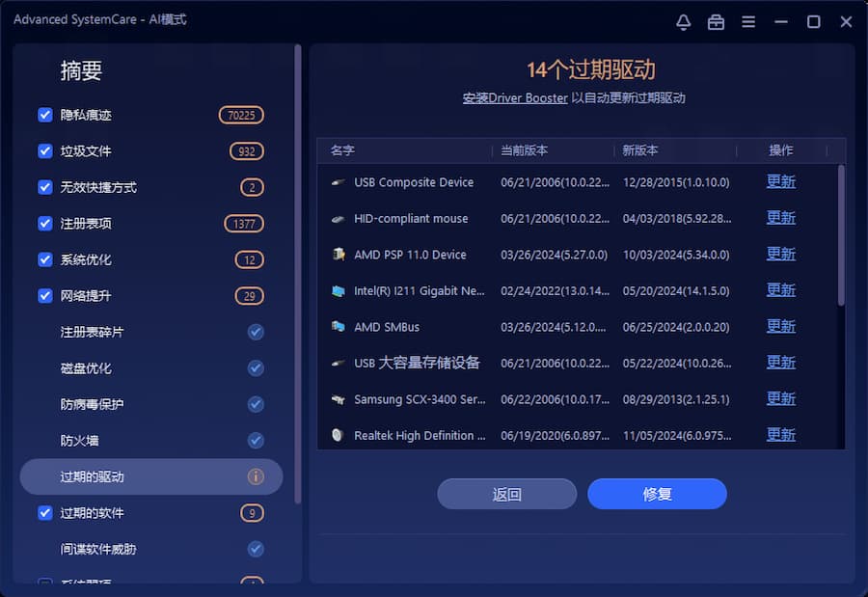The height and width of the screenshot is (597, 868).
Task: Click the AMD SMBus driver name
Action: [x=387, y=327]
